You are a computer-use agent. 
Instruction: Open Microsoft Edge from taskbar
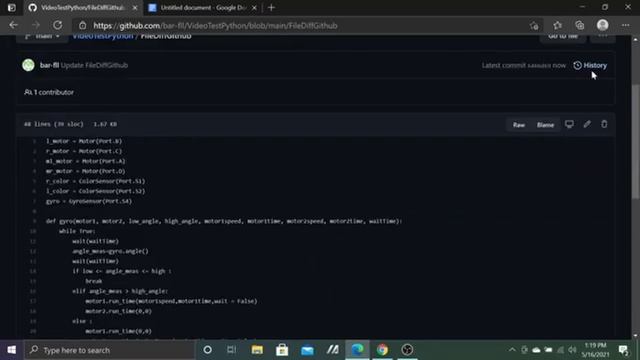358,350
